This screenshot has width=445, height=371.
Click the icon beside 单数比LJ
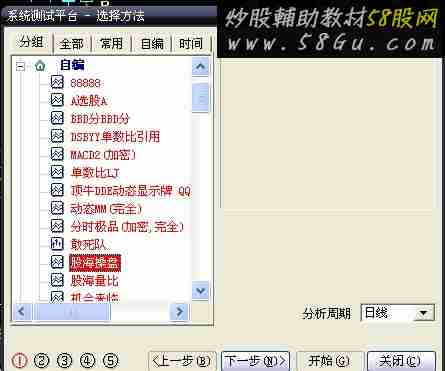tap(57, 172)
